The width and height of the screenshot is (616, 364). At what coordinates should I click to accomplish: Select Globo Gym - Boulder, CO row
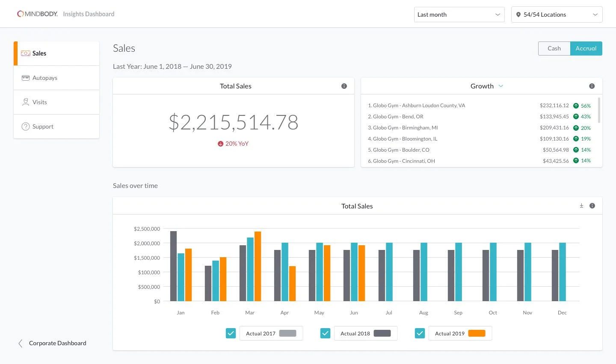click(479, 150)
